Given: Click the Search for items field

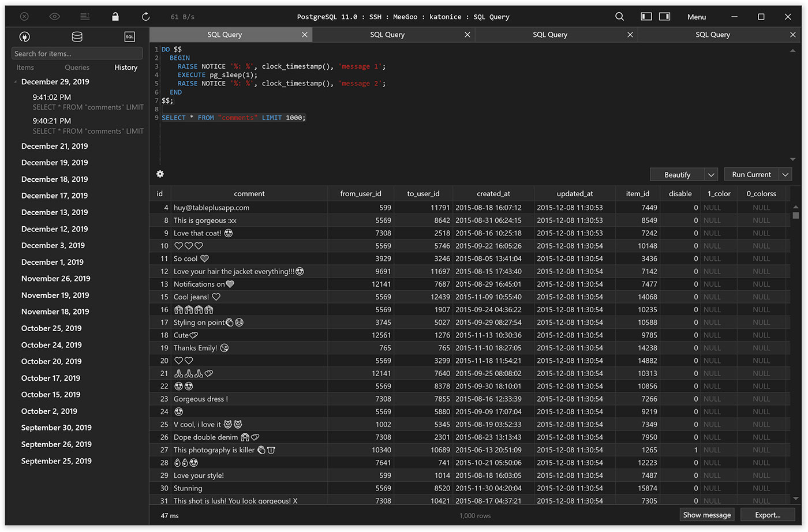Looking at the screenshot, I should point(77,54).
